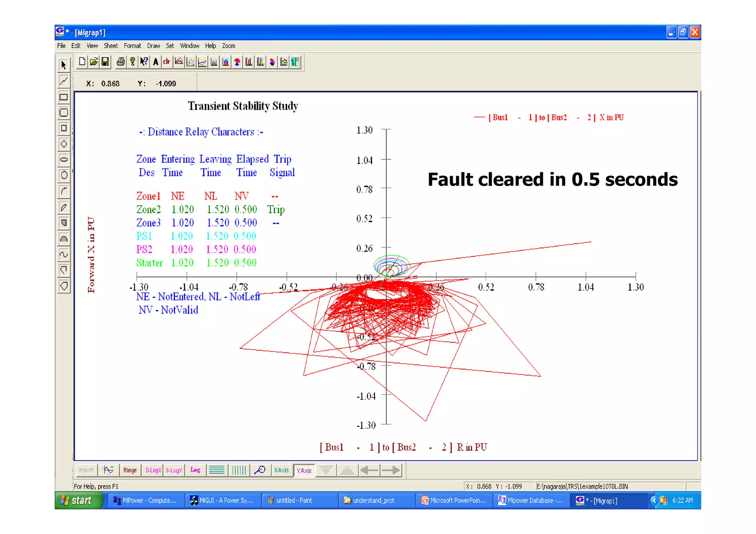Select the filled half-circle tool
Viewport: 756px width, 534px height.
pyautogui.click(x=64, y=239)
